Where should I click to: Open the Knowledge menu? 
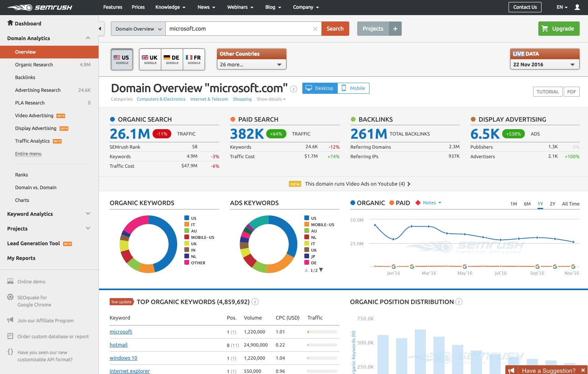170,7
